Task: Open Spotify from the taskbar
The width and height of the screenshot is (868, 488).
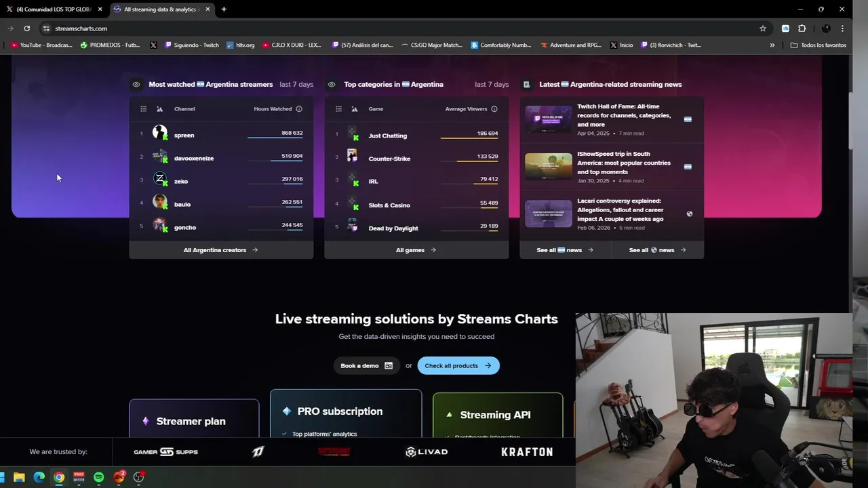Action: [99, 477]
